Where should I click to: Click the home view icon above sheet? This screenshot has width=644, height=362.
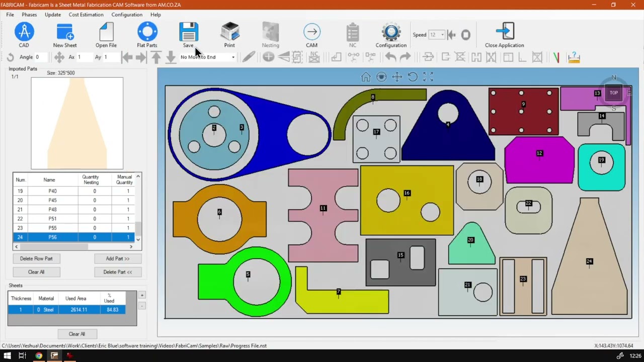(x=366, y=77)
